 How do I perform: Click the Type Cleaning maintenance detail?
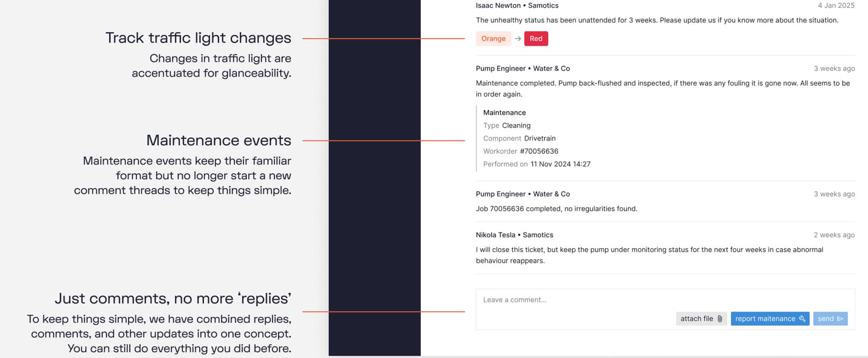tap(506, 126)
